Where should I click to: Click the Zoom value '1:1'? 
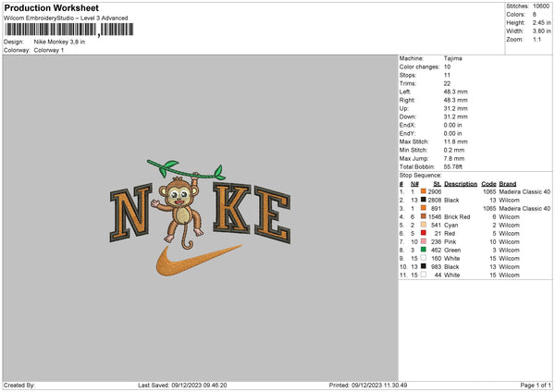click(x=536, y=39)
